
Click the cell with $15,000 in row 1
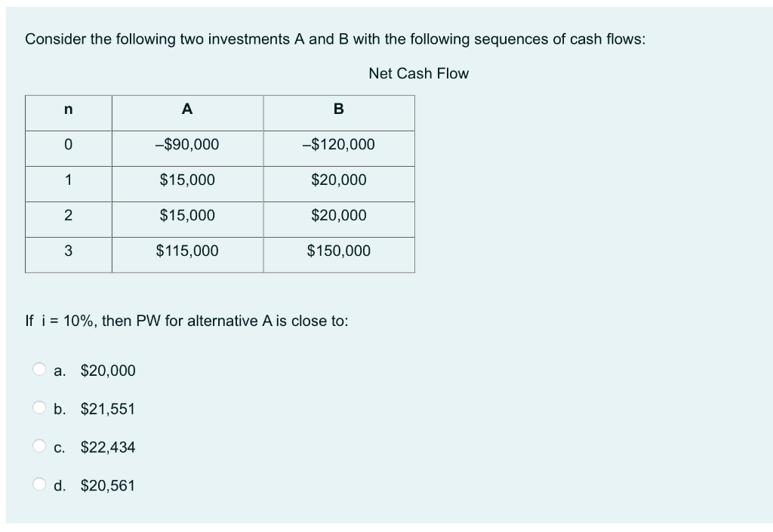tap(186, 180)
